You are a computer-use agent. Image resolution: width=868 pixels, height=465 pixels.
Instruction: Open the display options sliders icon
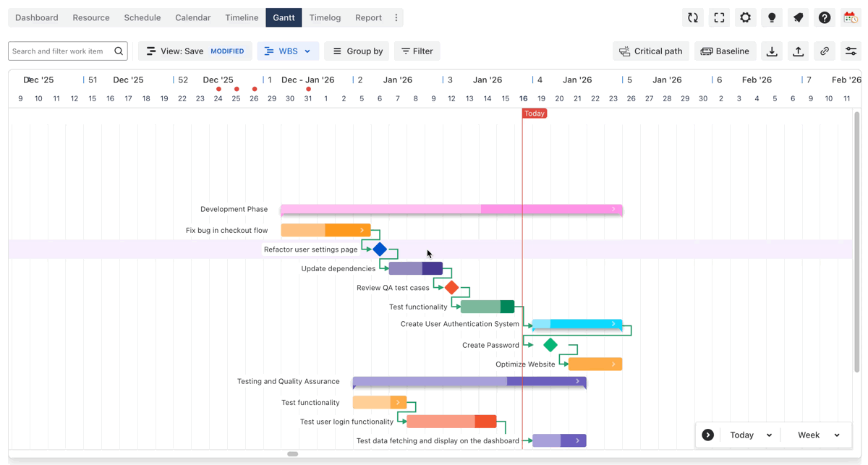(851, 51)
